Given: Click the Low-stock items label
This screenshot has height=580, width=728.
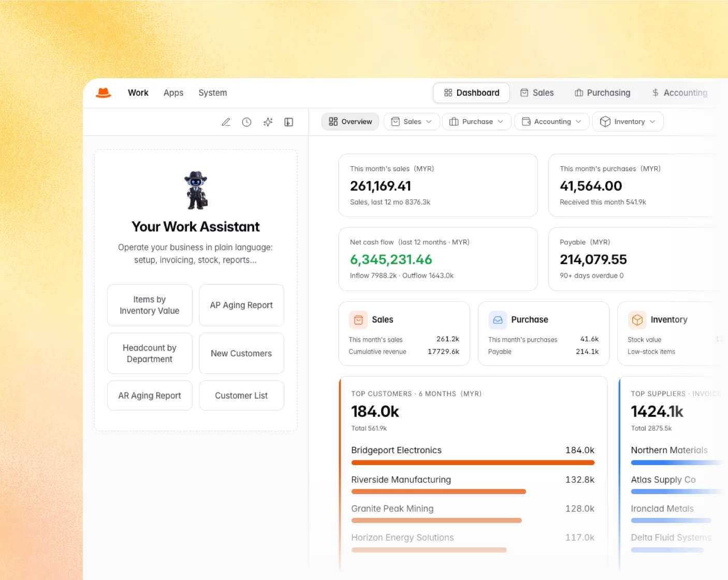Looking at the screenshot, I should [x=651, y=352].
